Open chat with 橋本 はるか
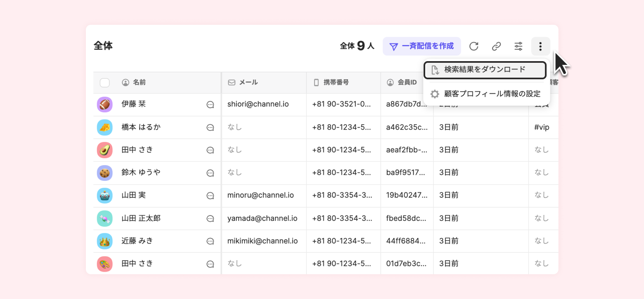This screenshot has width=644, height=299. point(210,128)
